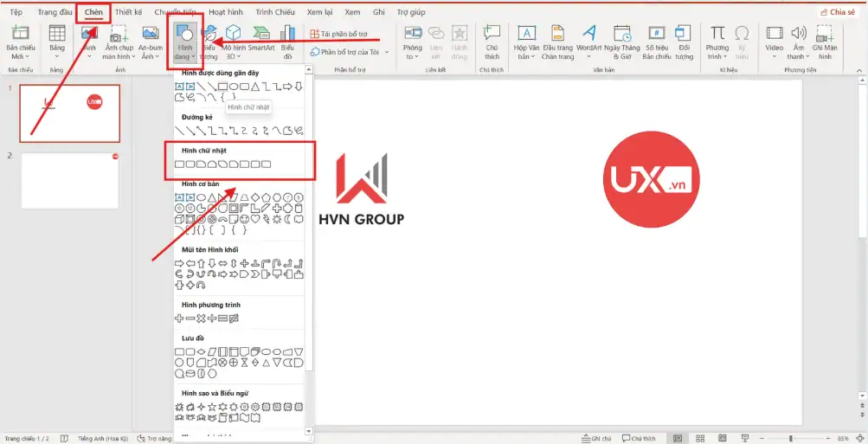Click the Hình dạng shapes button
The image size is (868, 444).
click(x=185, y=42)
